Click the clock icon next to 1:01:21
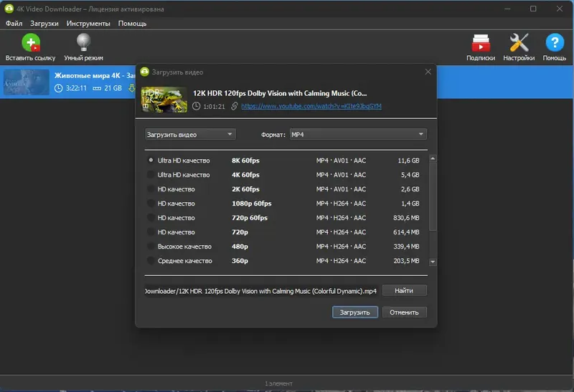The image size is (574, 392). 196,106
